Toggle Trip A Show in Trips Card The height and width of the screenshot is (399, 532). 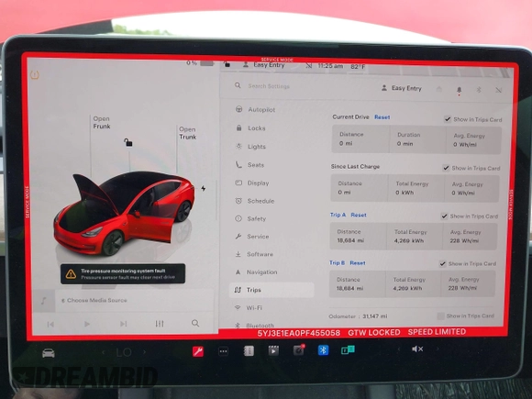[444, 216]
